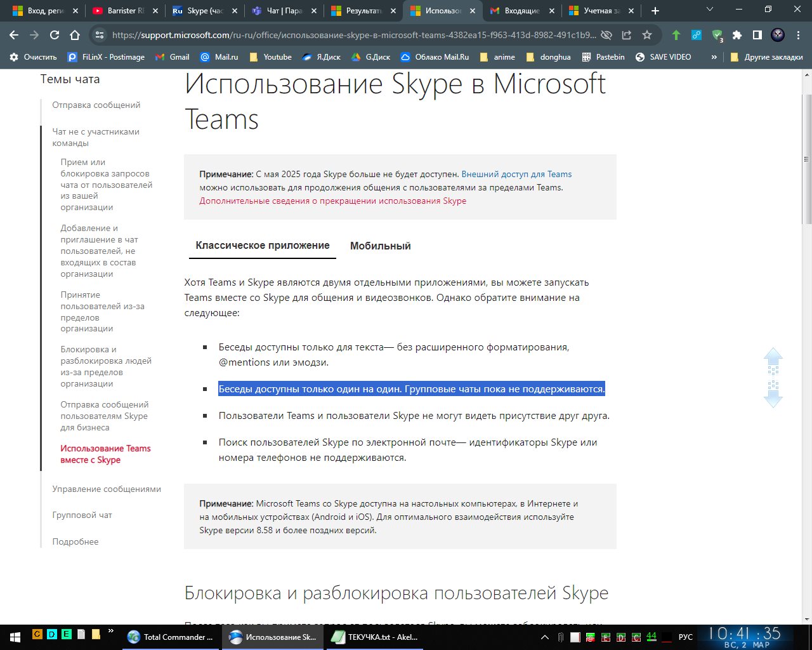
Task: Switch to Total Commander on the taskbar
Action: [171, 637]
